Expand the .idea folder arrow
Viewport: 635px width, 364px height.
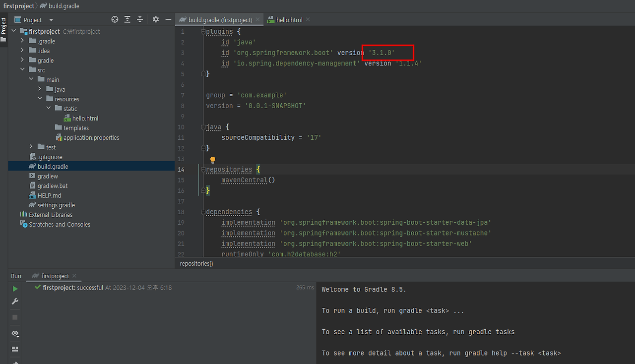22,51
